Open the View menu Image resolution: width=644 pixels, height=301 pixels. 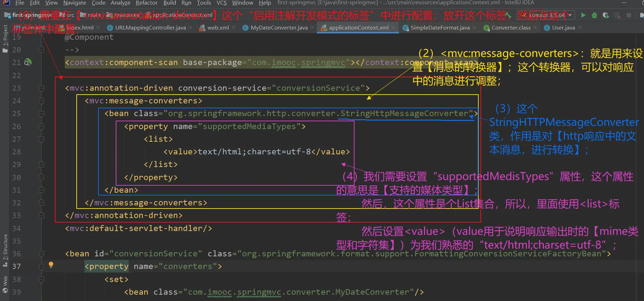tap(51, 3)
